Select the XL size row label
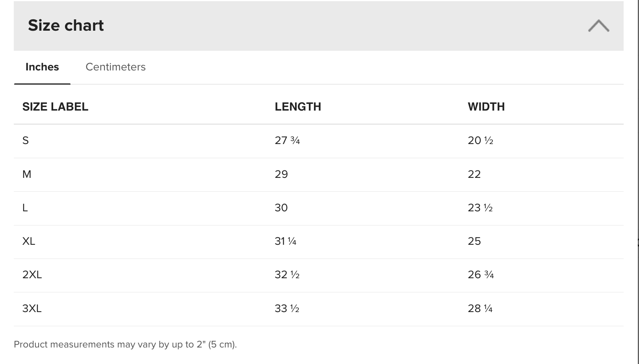This screenshot has width=639, height=364. coord(29,241)
